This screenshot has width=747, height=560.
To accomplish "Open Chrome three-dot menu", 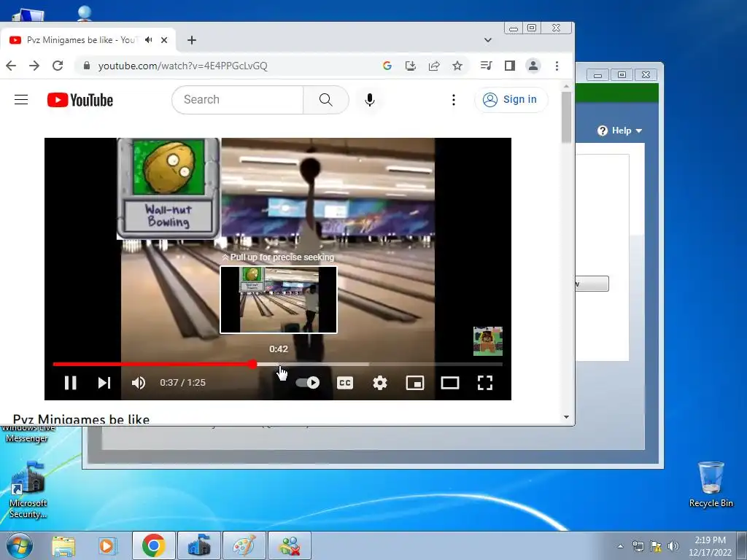I will [557, 66].
